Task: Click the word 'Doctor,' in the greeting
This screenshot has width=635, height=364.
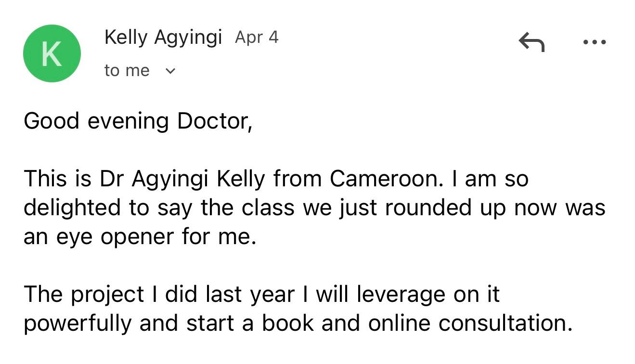Action: pyautogui.click(x=214, y=121)
